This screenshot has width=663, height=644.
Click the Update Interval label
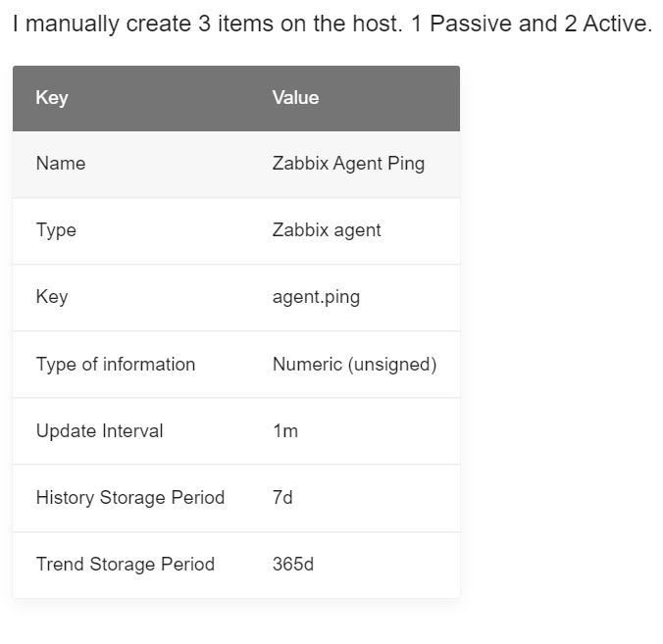pos(99,431)
